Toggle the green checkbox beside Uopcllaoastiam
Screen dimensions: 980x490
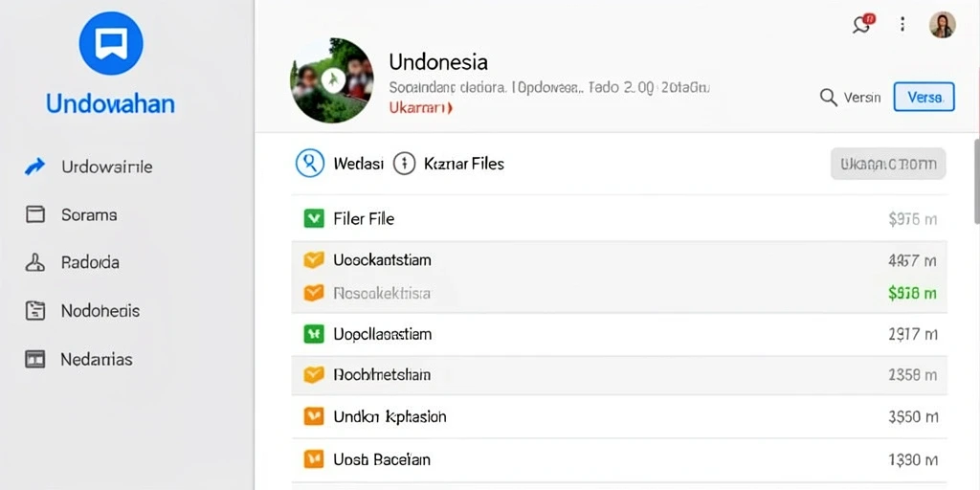coord(313,334)
